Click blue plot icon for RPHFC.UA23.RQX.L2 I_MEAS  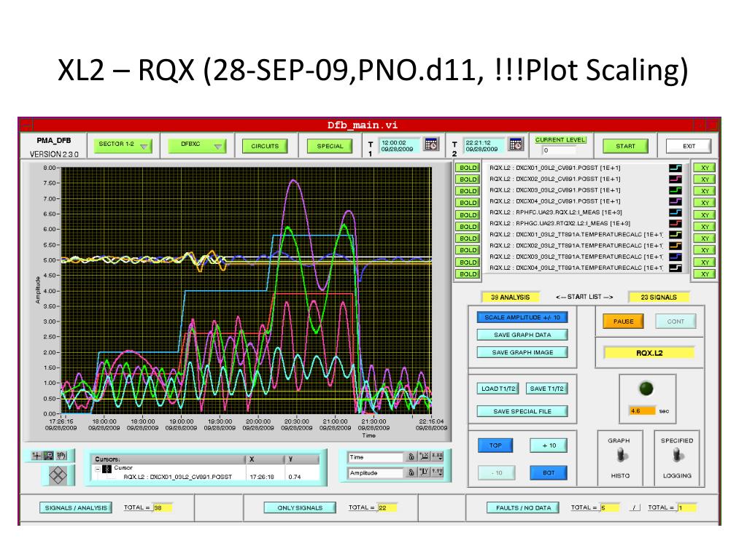(x=675, y=212)
